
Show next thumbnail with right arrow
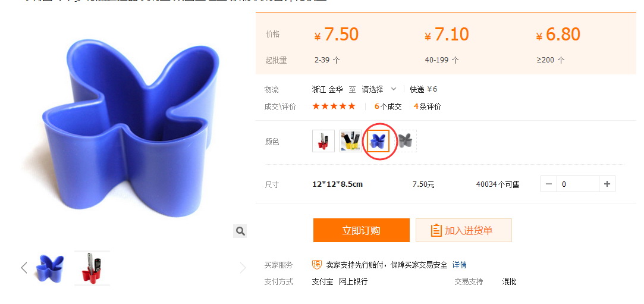coord(243,268)
